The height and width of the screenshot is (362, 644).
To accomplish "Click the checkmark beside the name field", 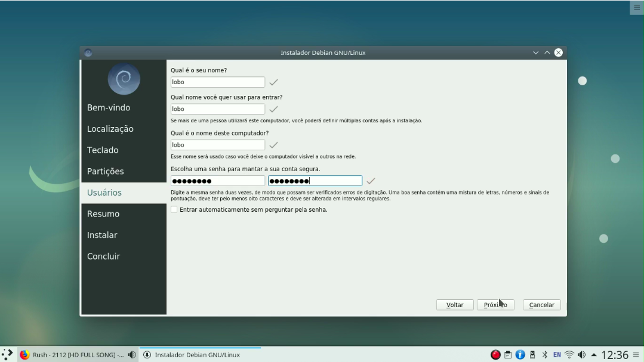I will [273, 82].
